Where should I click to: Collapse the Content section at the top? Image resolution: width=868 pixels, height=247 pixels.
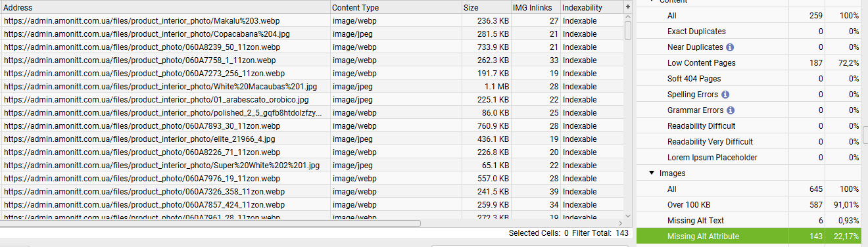click(x=652, y=1)
